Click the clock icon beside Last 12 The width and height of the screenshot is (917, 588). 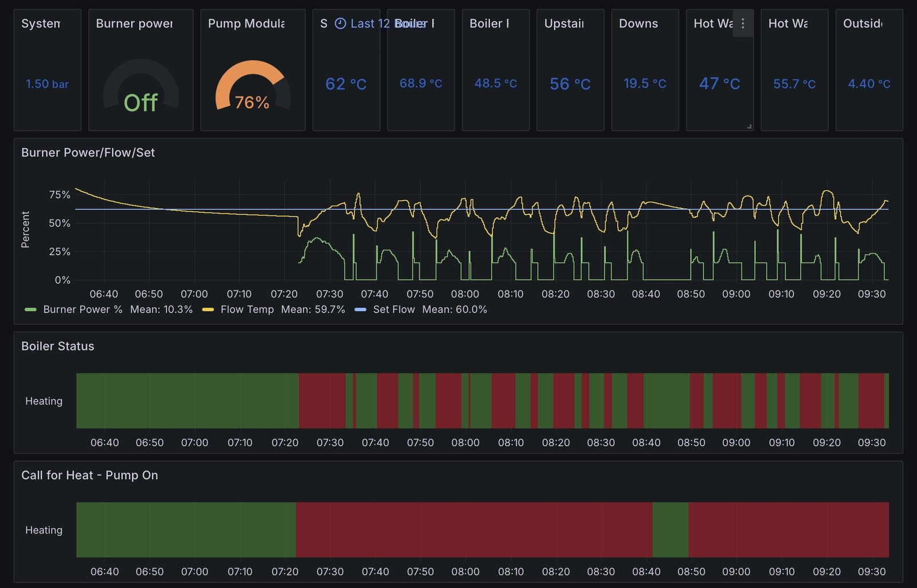coord(340,23)
